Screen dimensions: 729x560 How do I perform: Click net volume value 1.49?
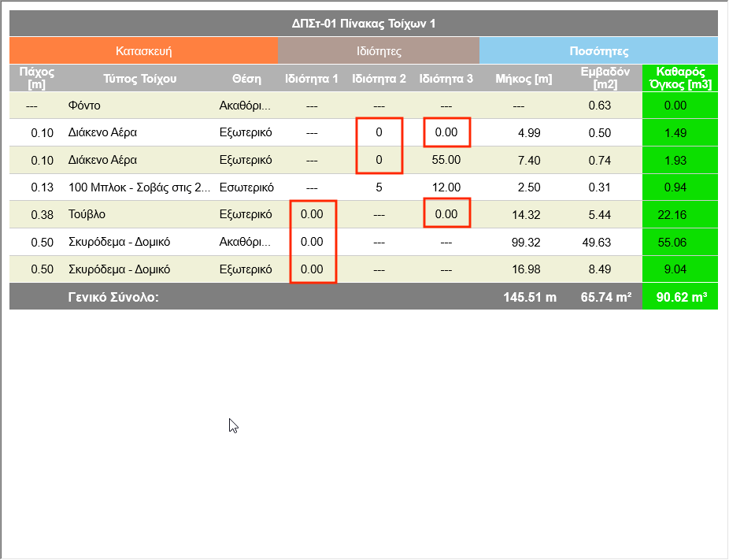(675, 133)
